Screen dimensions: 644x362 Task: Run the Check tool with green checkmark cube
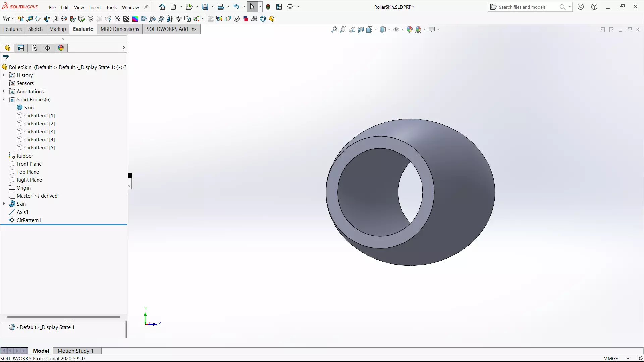click(x=82, y=19)
